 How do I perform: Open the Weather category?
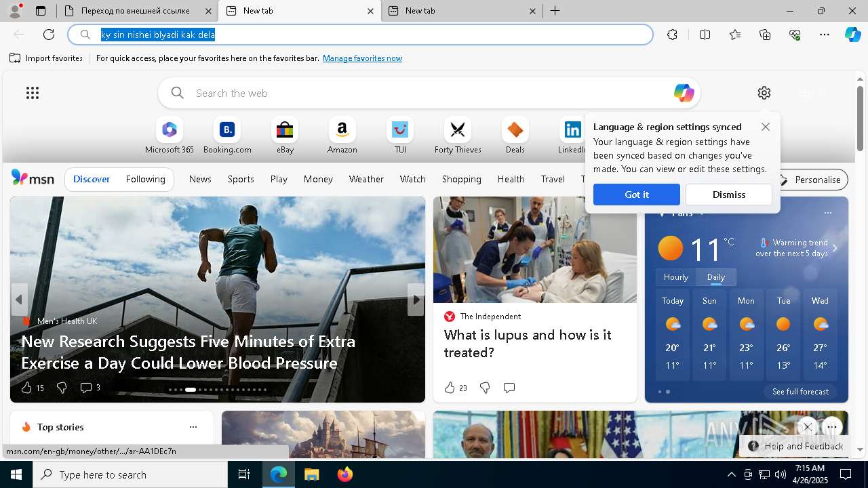click(x=366, y=179)
